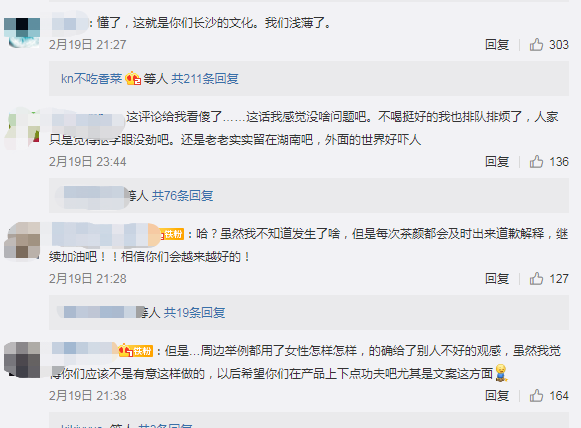Click 铁粉 badge on 21:38 comment
This screenshot has width=581, height=428.
pyautogui.click(x=136, y=351)
